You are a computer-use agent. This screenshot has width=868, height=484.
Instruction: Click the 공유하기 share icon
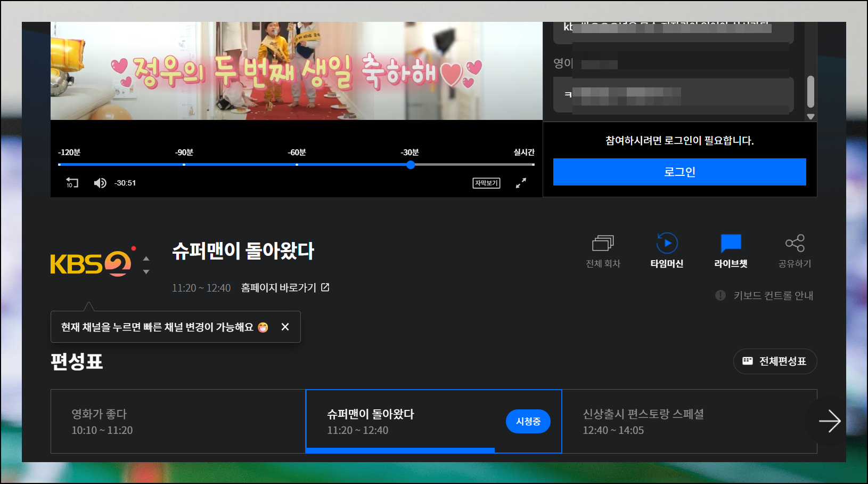click(795, 251)
